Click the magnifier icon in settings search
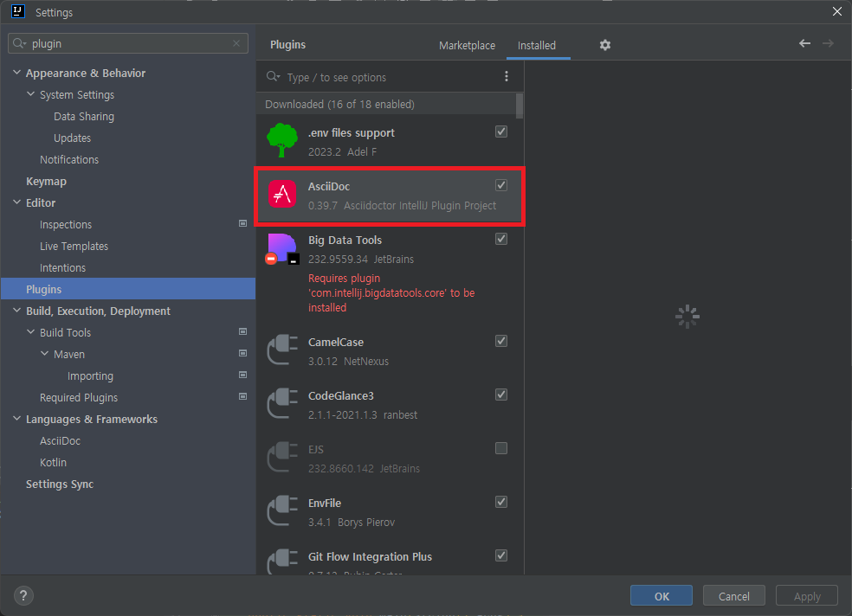Viewport: 852px width, 616px height. pyautogui.click(x=20, y=43)
